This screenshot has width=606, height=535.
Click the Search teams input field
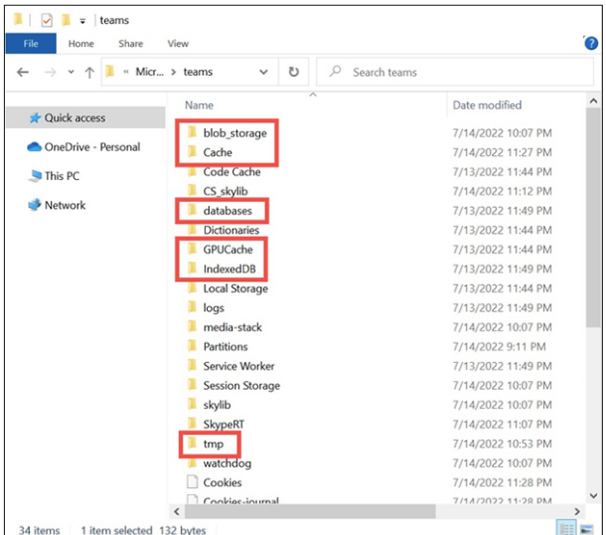(x=455, y=72)
